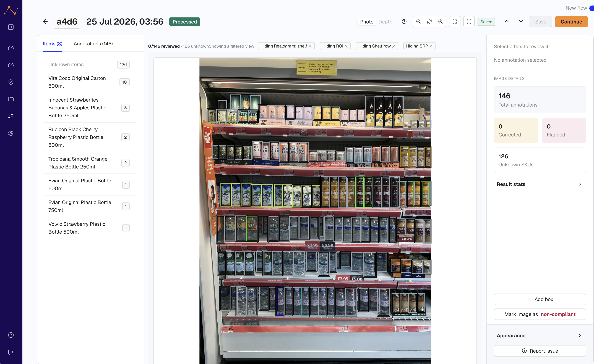594x364 pixels.
Task: Open the settings gear in the sidebar
Action: pyautogui.click(x=11, y=133)
